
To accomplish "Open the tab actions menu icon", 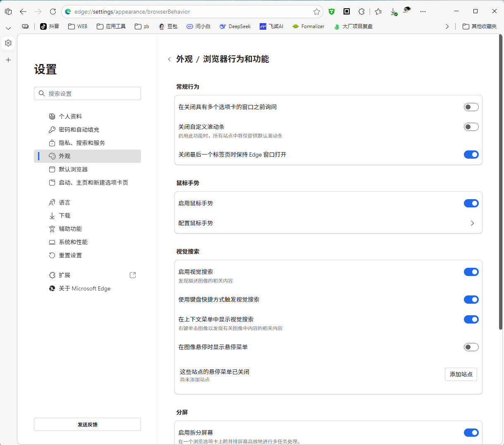I will click(8, 12).
